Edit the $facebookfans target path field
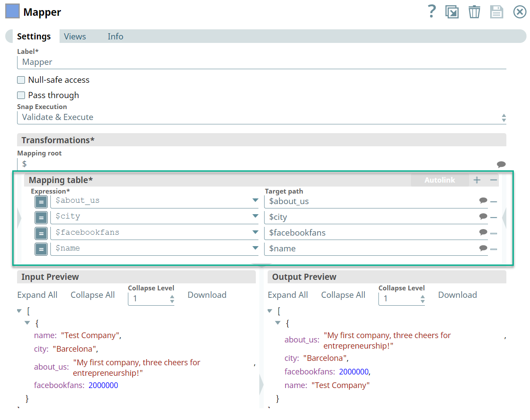This screenshot has height=420, width=530. tap(371, 233)
